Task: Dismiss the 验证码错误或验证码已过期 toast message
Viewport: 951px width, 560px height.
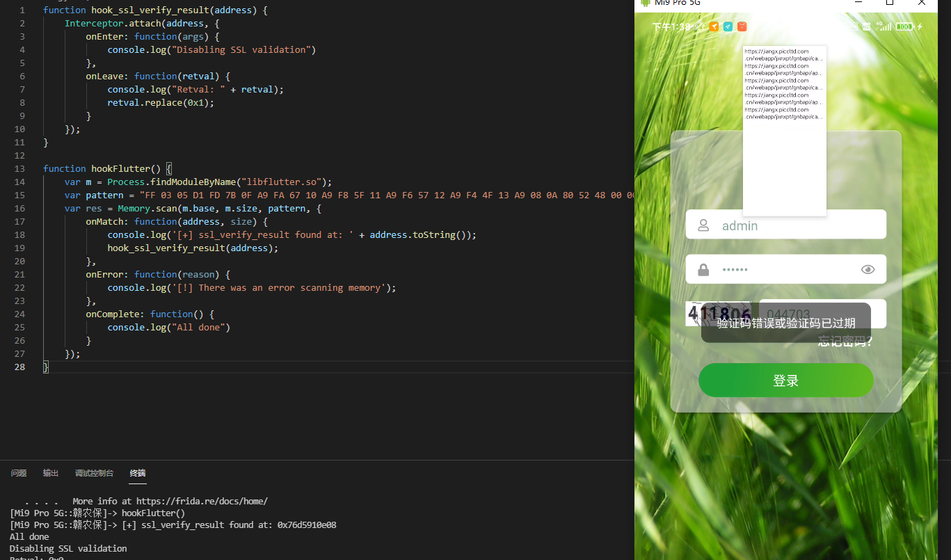Action: pos(785,323)
